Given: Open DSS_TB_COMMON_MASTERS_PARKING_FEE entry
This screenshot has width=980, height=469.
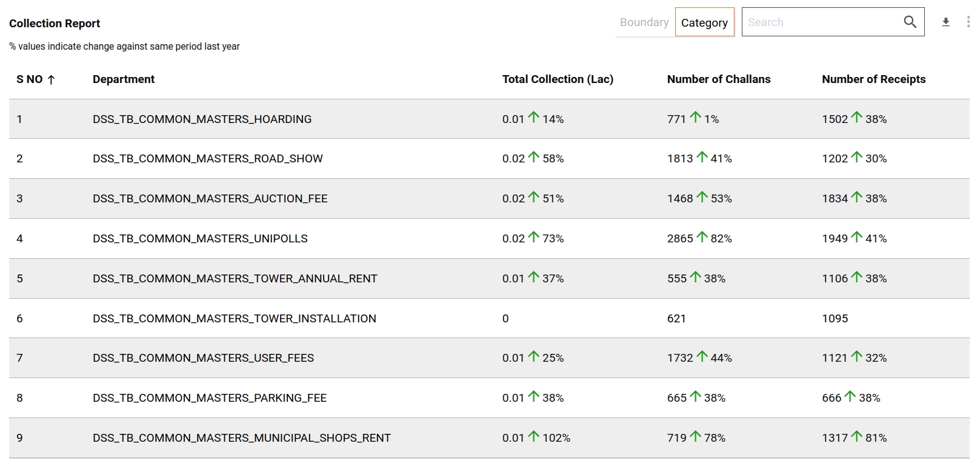Looking at the screenshot, I should click(x=209, y=398).
